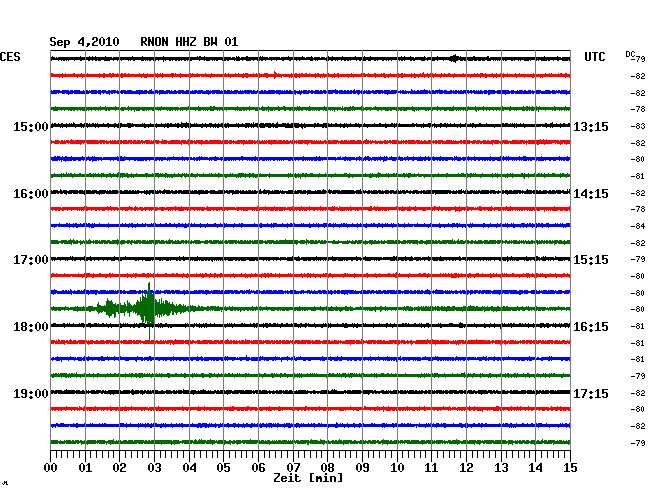The image size is (650, 494).
Task: Select the 14:15 UTC time label
Action: 591,194
